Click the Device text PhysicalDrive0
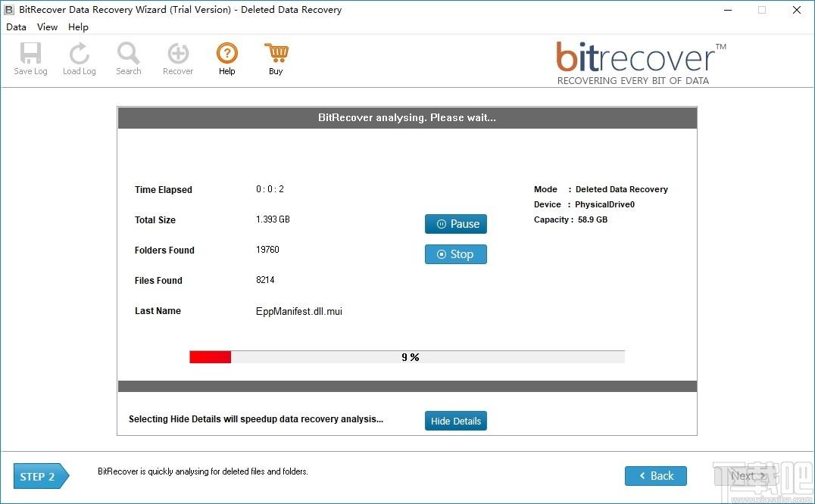The height and width of the screenshot is (504, 815). pos(604,204)
